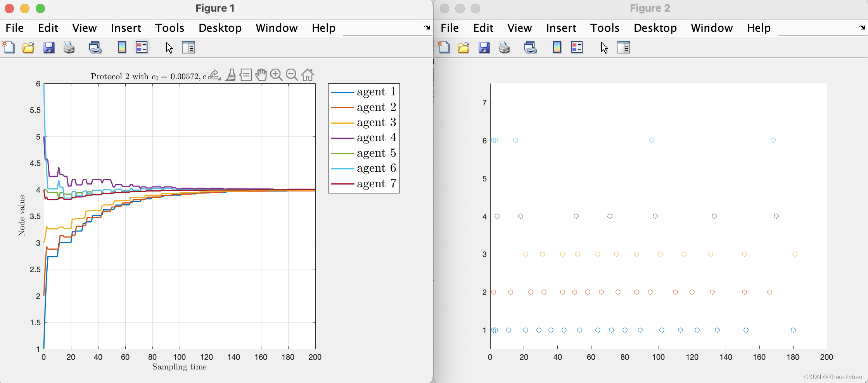Activate Zoom Out tool on axes toolbar

[292, 74]
